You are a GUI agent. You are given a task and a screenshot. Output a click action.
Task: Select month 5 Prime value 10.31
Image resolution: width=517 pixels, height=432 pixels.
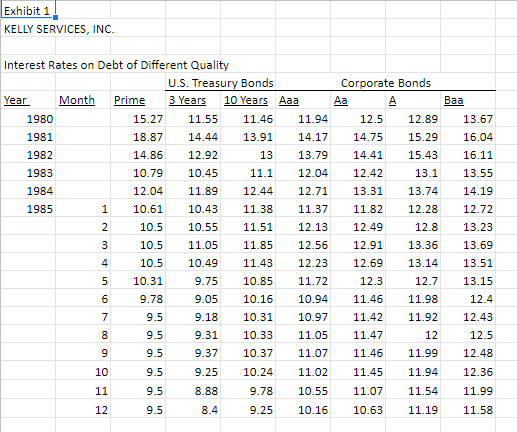pyautogui.click(x=138, y=281)
